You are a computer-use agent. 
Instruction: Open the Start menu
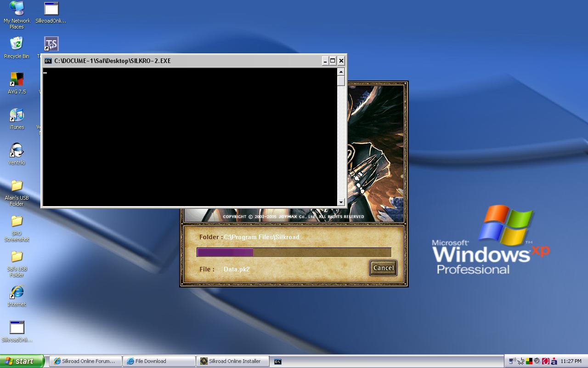click(22, 361)
